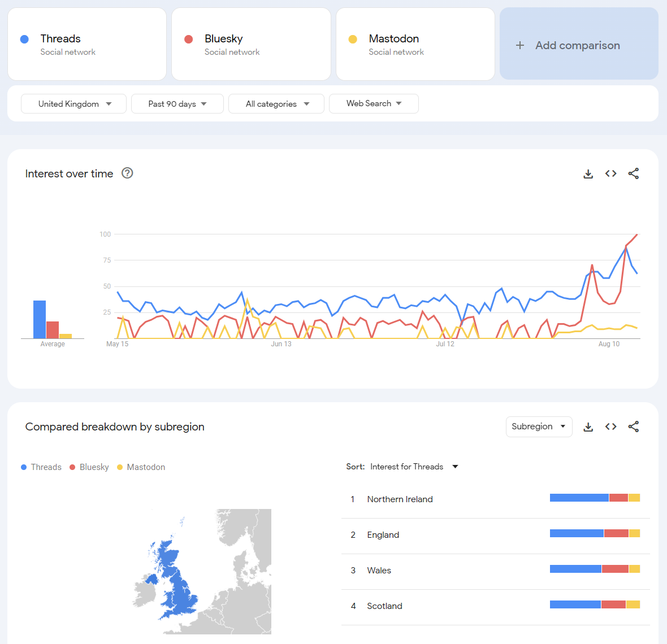Open embed code for Interest over time
The height and width of the screenshot is (644, 667).
[x=610, y=174]
